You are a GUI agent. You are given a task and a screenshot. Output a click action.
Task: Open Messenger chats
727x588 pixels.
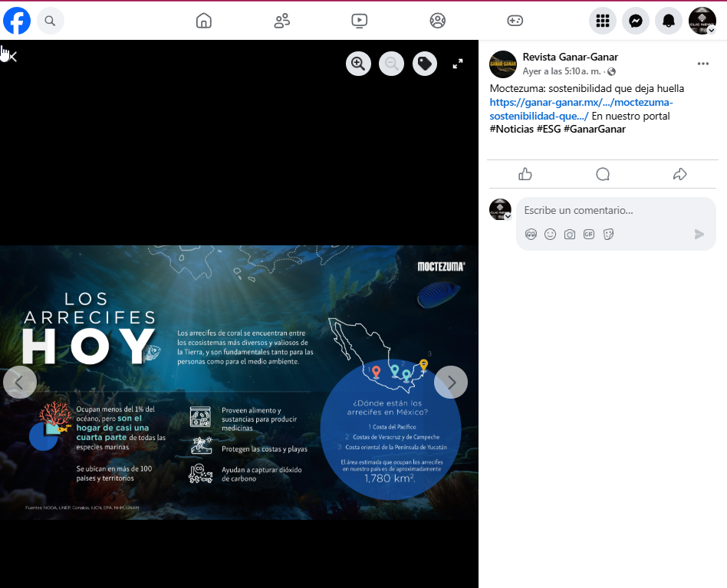[636, 21]
